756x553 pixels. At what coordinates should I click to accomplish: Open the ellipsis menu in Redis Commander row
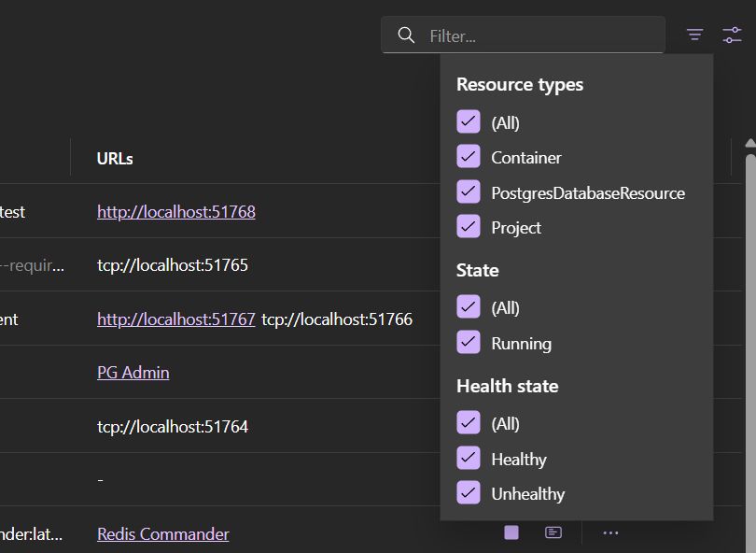coord(610,532)
